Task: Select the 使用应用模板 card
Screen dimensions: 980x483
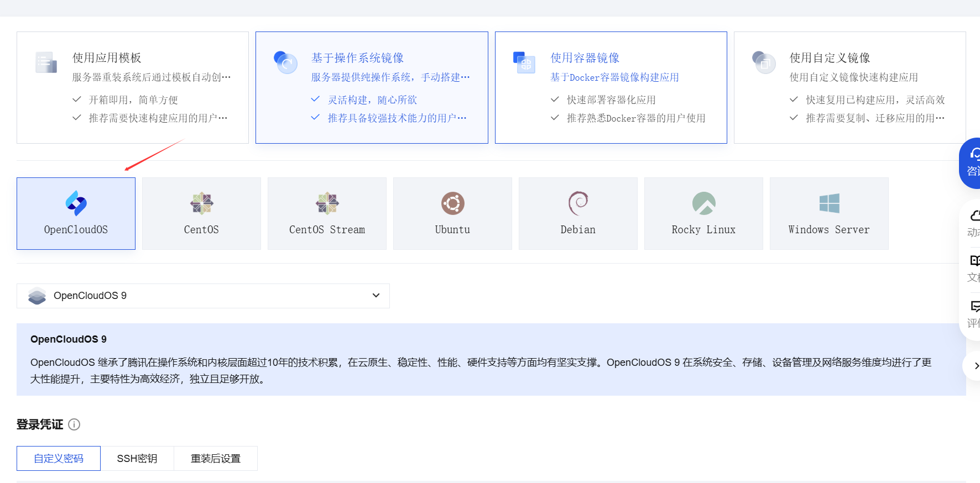Action: [x=133, y=87]
